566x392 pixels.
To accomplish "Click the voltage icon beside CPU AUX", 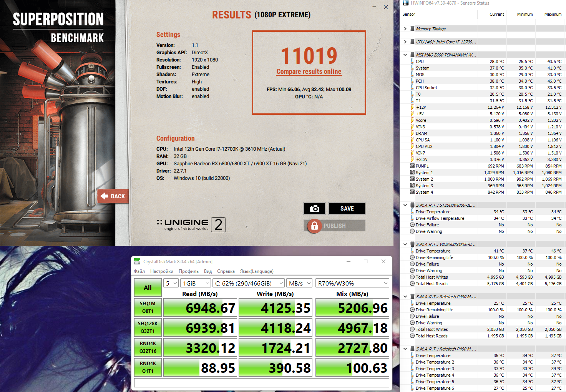I will 412,146.
